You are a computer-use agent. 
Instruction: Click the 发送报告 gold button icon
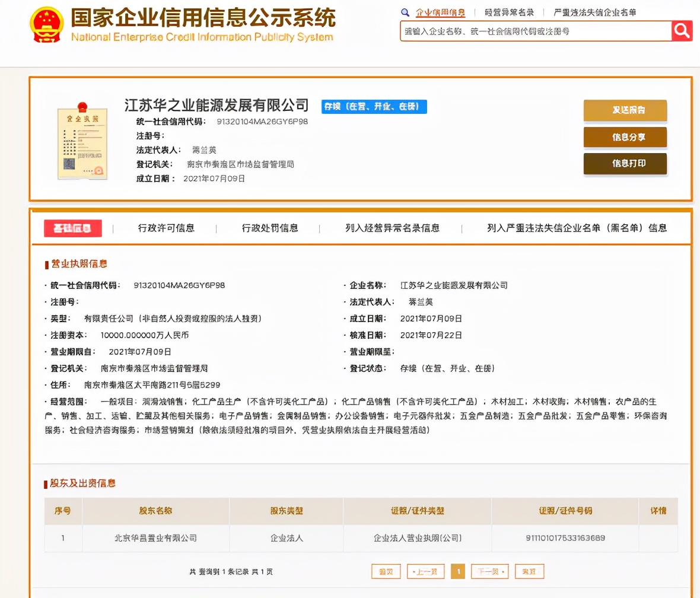[x=625, y=110]
